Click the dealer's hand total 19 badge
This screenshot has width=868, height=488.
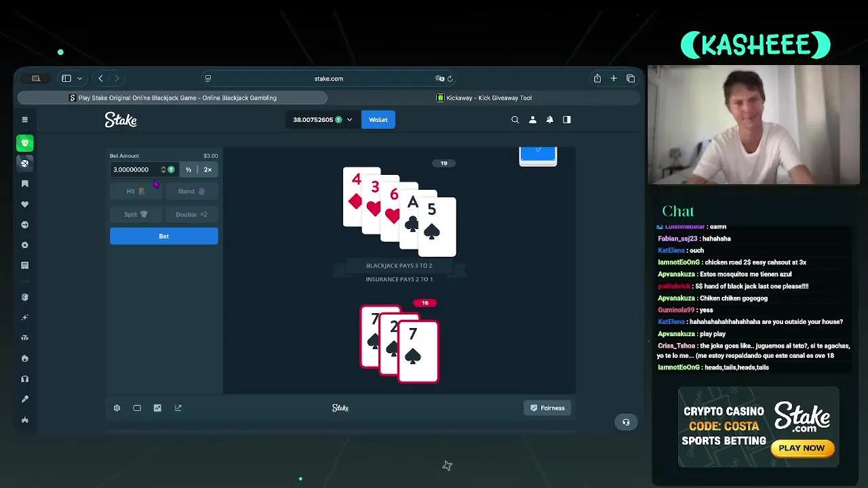point(444,163)
